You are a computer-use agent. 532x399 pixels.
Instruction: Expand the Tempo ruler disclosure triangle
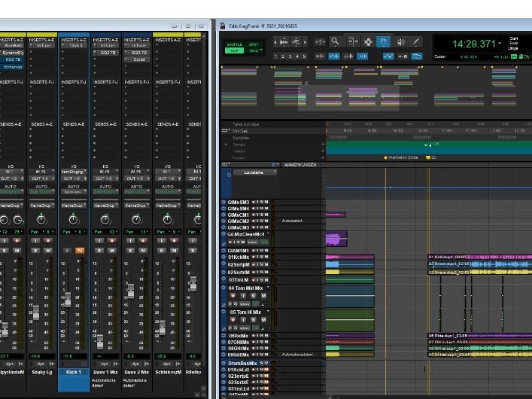click(x=226, y=144)
